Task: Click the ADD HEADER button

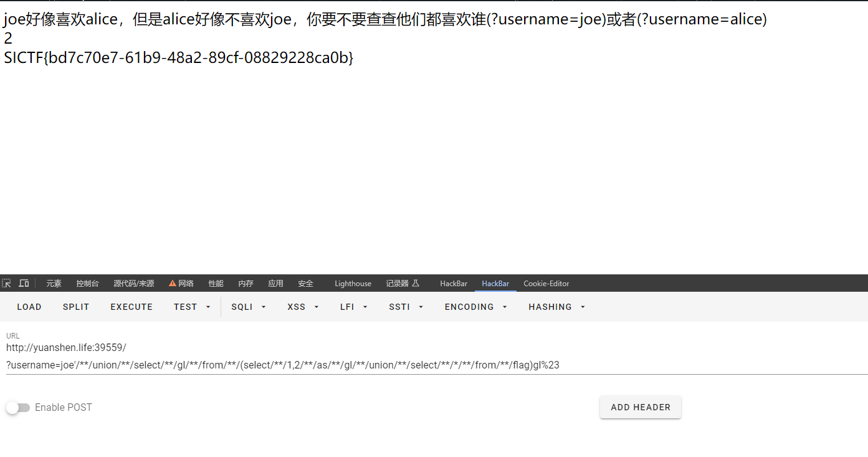Action: click(641, 407)
